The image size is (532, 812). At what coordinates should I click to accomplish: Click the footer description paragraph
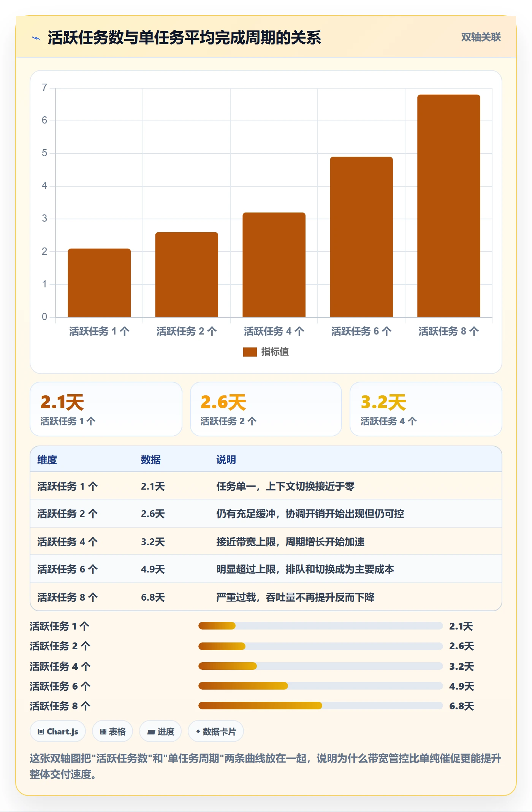click(x=266, y=766)
